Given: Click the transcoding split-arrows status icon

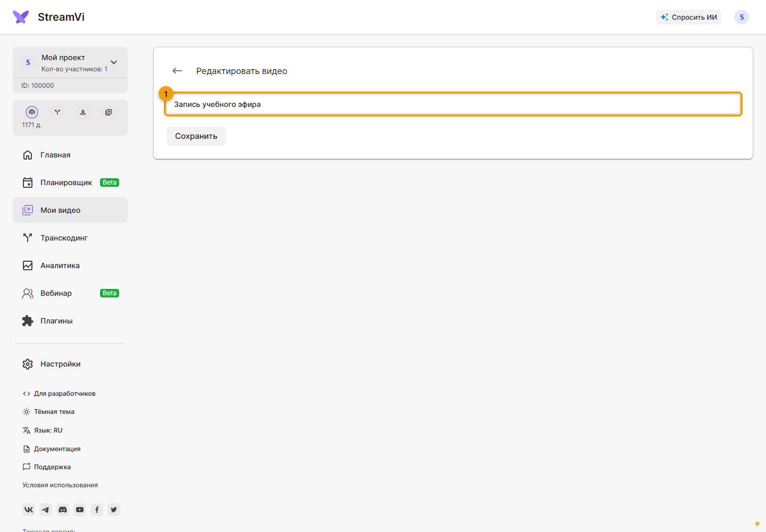Looking at the screenshot, I should click(57, 112).
